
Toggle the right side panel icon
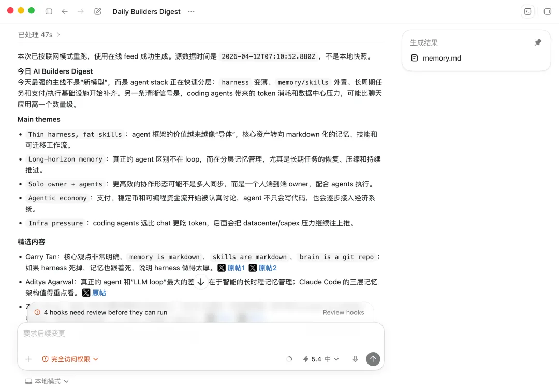point(547,11)
